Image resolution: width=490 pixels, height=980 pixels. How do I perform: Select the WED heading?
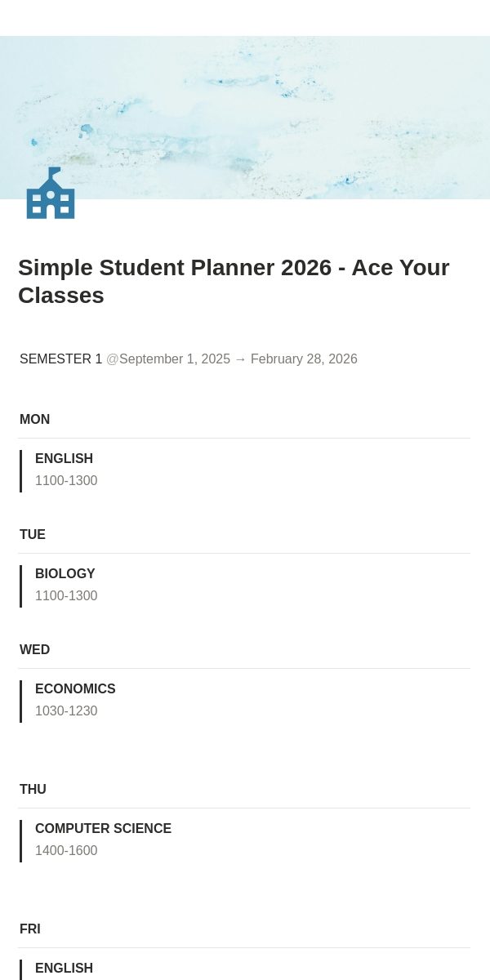click(35, 650)
